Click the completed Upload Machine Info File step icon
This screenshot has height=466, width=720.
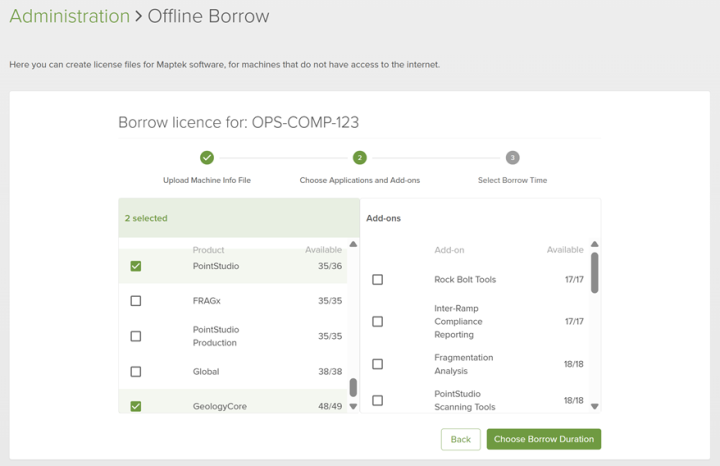[207, 158]
